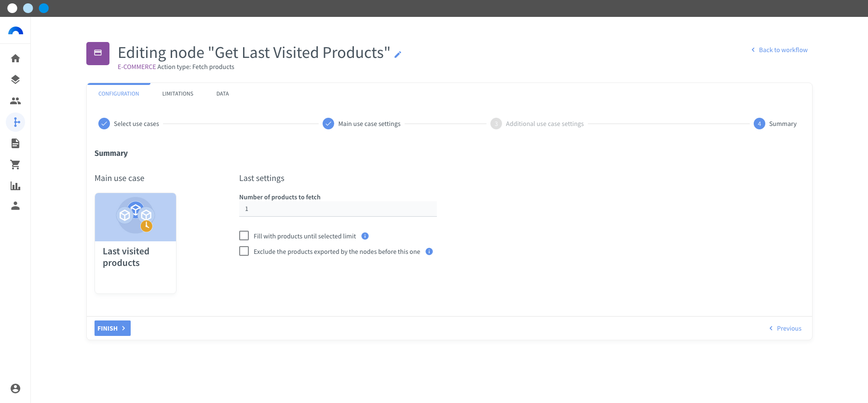The width and height of the screenshot is (868, 403).
Task: Check Exclude the products exported by nodes
Action: tap(244, 251)
